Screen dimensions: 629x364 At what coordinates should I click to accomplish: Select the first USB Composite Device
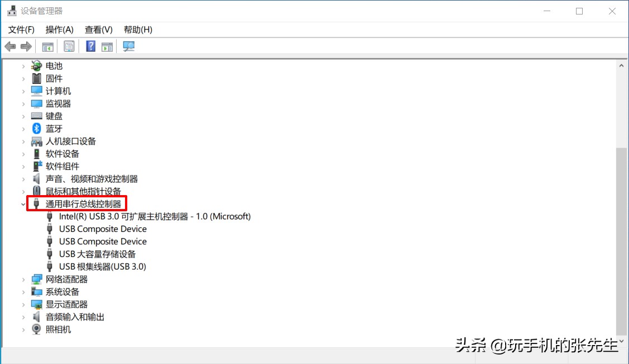[x=102, y=229]
